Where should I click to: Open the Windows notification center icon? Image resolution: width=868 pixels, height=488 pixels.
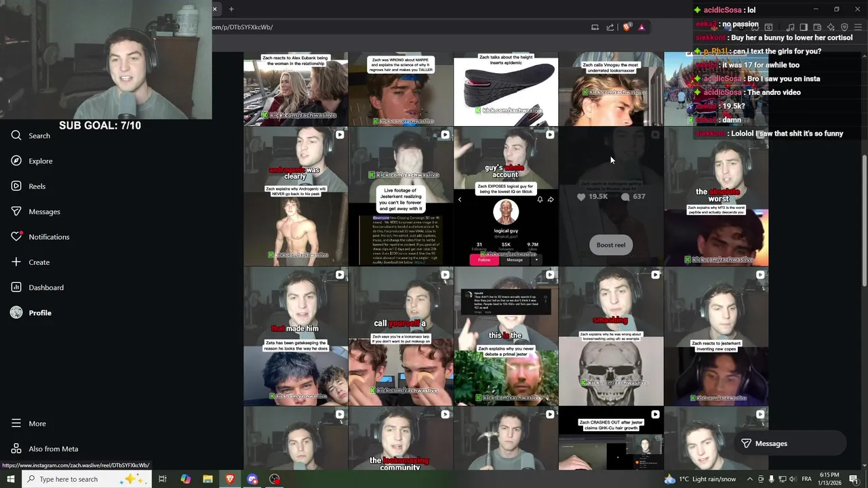coord(854,479)
